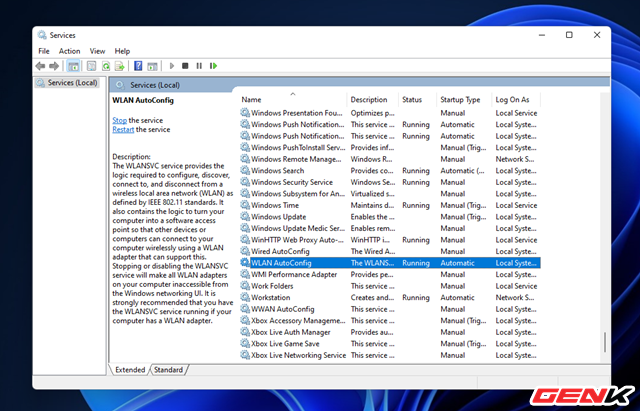The height and width of the screenshot is (411, 640).
Task: Select the Windows Subsystem for Android row
Action: pos(390,193)
